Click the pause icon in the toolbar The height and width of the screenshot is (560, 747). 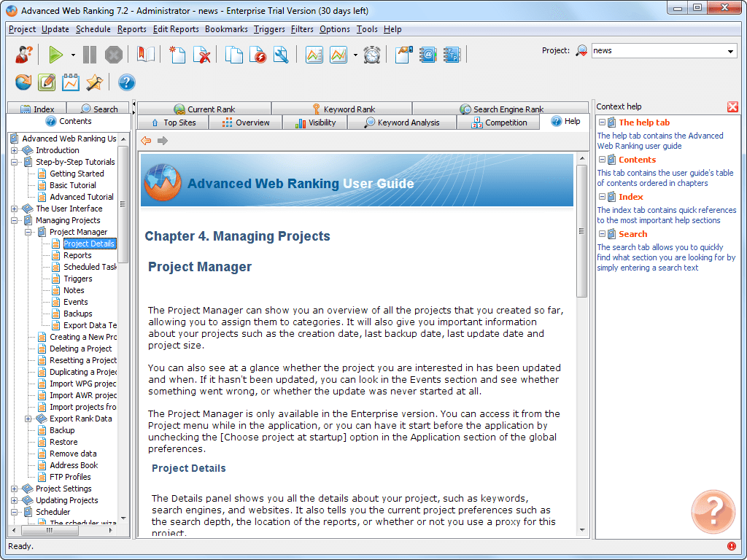click(x=90, y=55)
